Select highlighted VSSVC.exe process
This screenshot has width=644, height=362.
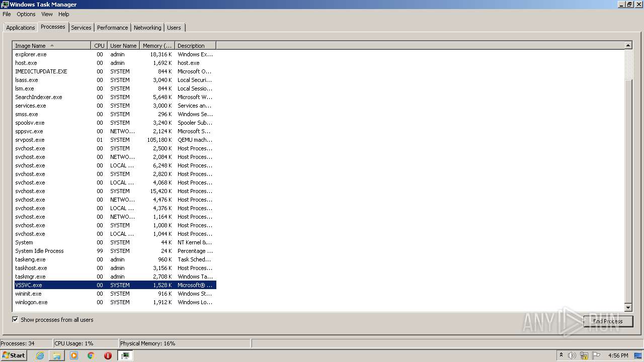(114, 285)
